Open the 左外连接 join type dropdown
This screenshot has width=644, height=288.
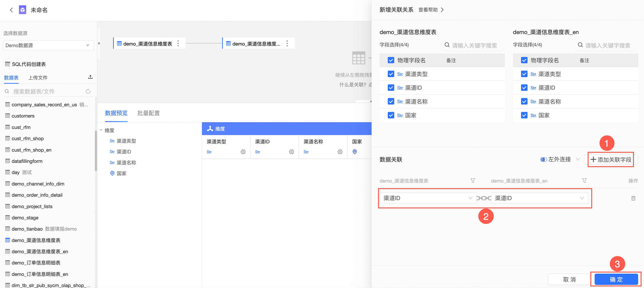click(x=560, y=159)
